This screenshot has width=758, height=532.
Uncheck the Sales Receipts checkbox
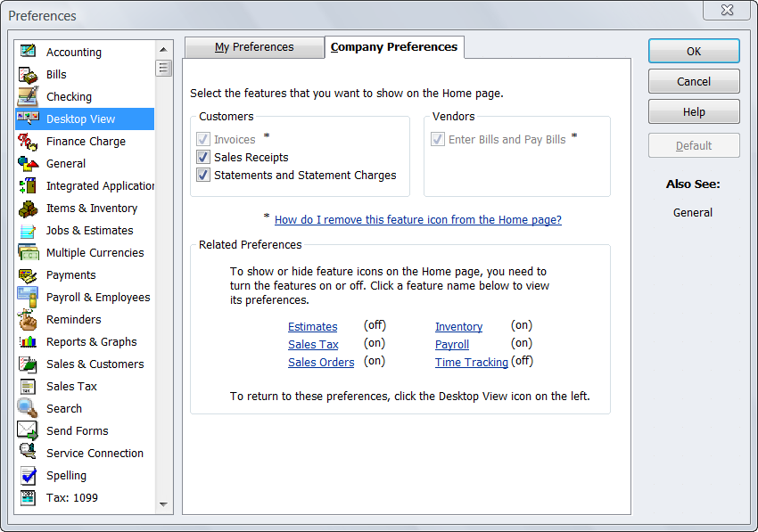click(203, 158)
